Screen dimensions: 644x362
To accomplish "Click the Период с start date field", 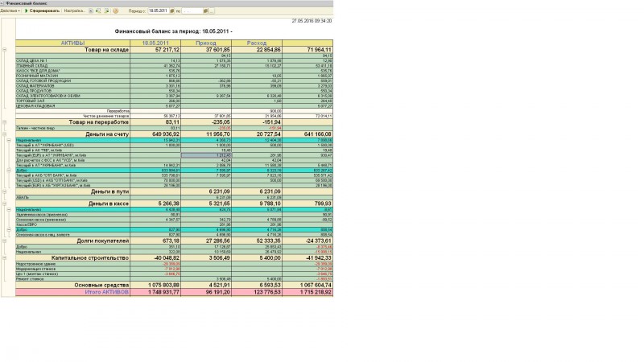I will point(158,10).
